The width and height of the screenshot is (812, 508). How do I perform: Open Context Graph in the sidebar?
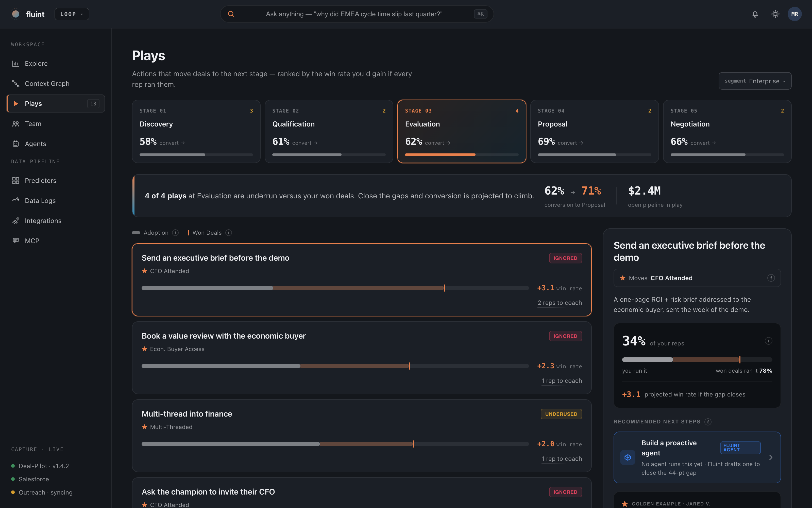[x=56, y=84]
